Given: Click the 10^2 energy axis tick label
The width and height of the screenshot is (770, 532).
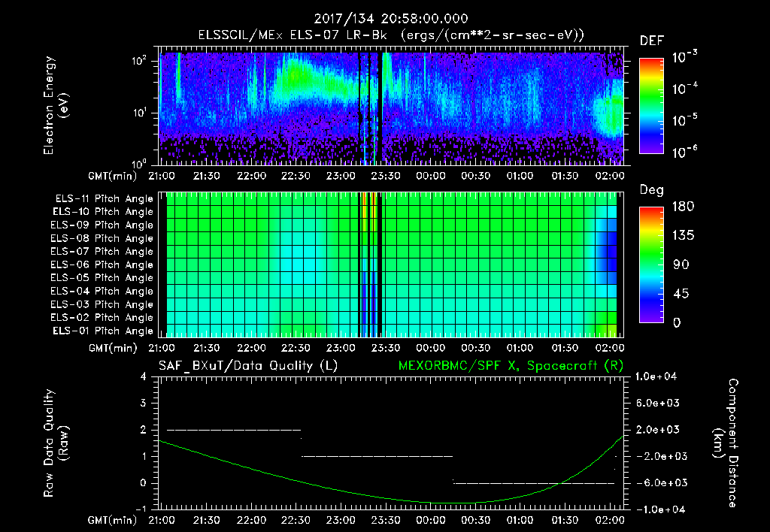Looking at the screenshot, I should [x=140, y=61].
